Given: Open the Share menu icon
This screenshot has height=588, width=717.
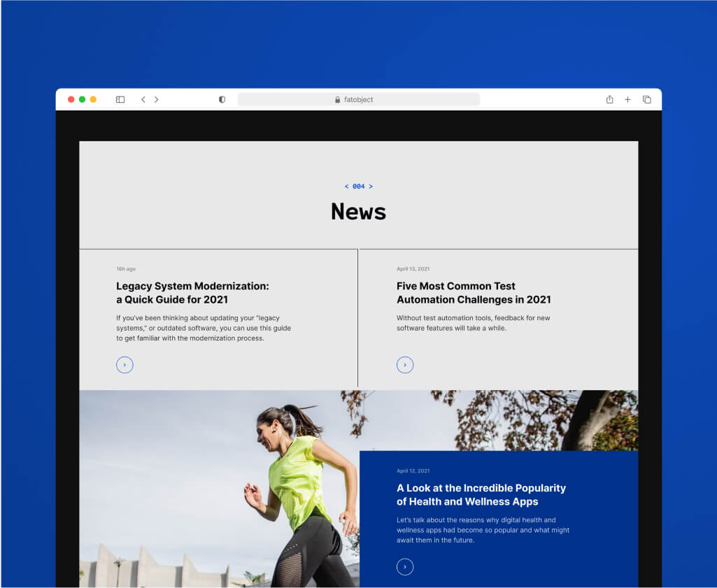Looking at the screenshot, I should tap(609, 99).
